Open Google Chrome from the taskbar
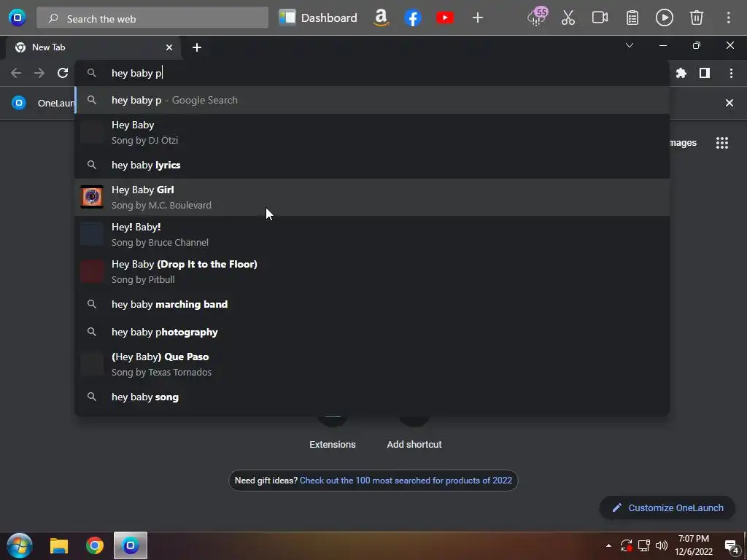The width and height of the screenshot is (747, 560). pyautogui.click(x=95, y=545)
